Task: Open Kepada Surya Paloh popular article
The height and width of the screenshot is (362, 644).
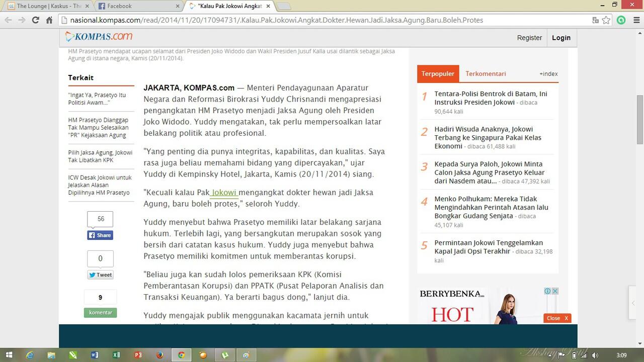Action: coord(489,172)
